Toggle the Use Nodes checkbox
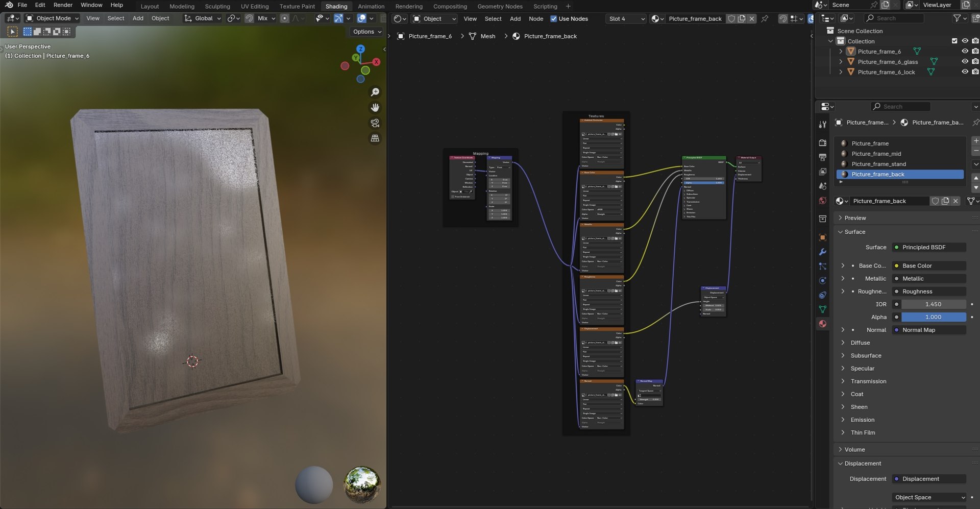The height and width of the screenshot is (509, 980). [553, 19]
